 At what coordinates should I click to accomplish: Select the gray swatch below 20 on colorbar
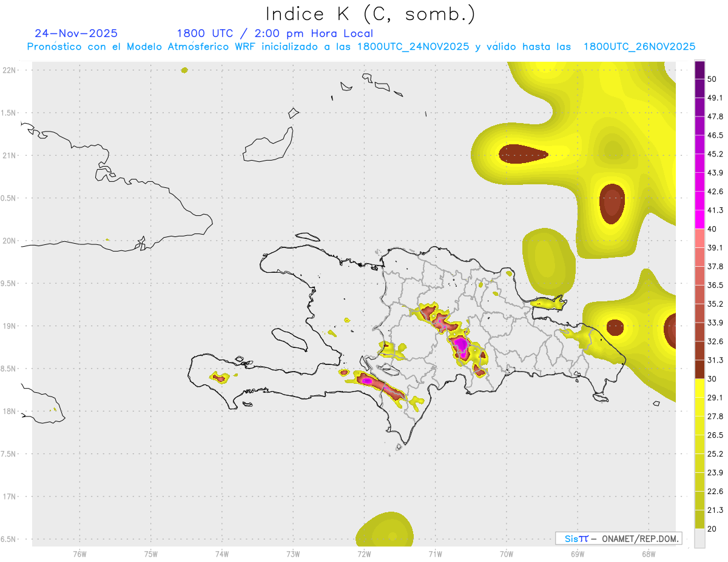coord(699,538)
